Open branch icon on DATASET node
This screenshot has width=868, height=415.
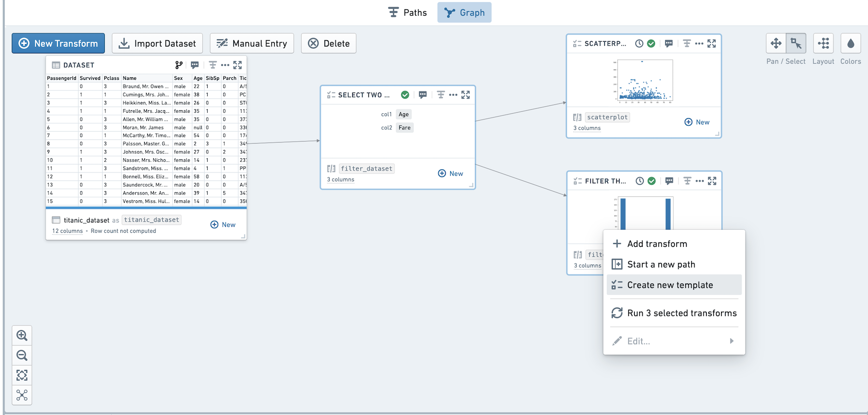click(x=179, y=65)
